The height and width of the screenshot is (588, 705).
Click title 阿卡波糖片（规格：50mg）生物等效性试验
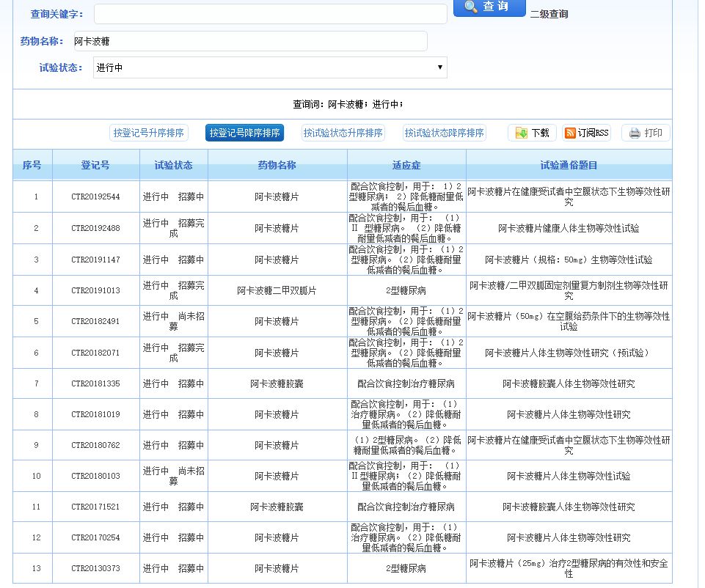tap(569, 260)
